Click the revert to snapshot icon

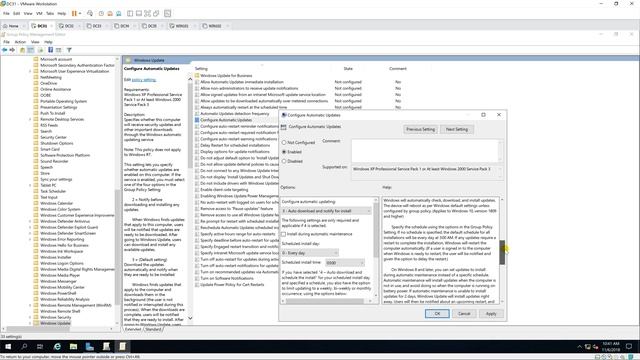point(110,13)
